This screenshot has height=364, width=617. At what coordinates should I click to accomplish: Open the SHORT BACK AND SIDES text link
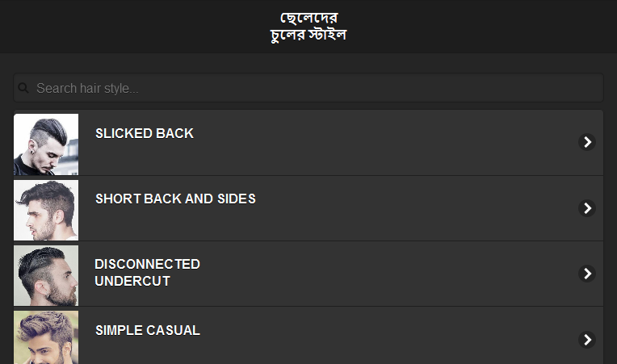175,199
